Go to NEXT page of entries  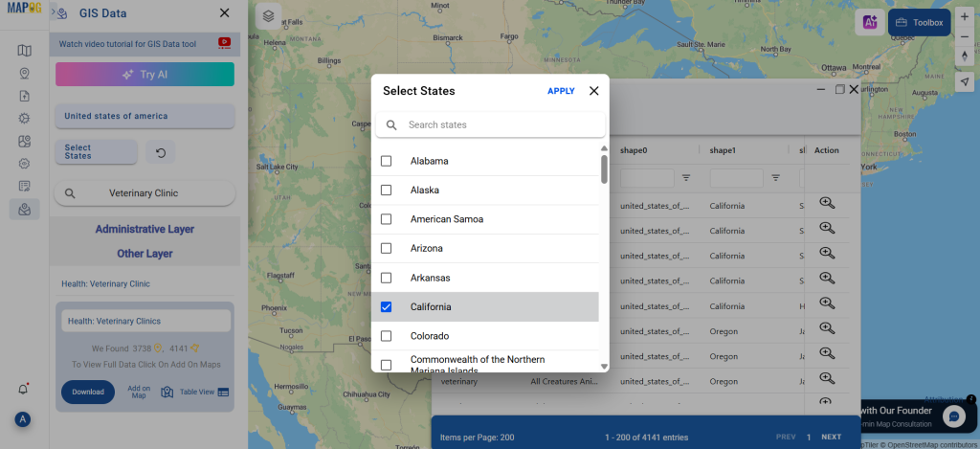tap(832, 438)
